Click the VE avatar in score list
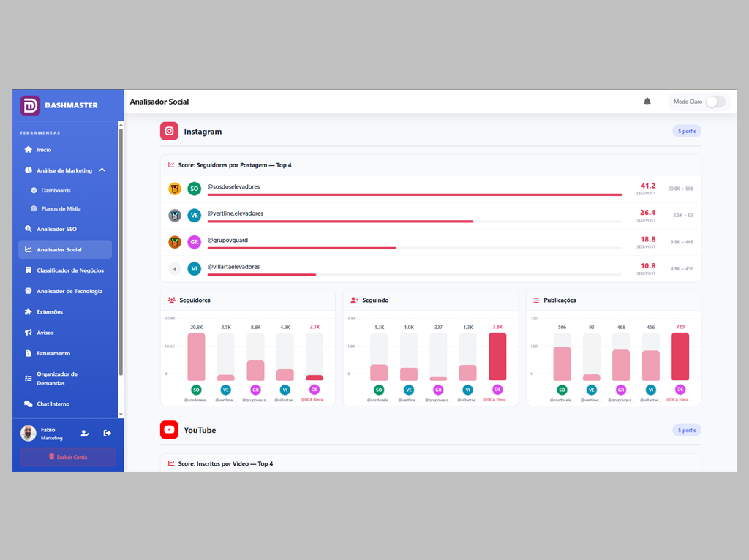Image resolution: width=749 pixels, height=560 pixels. pos(194,216)
